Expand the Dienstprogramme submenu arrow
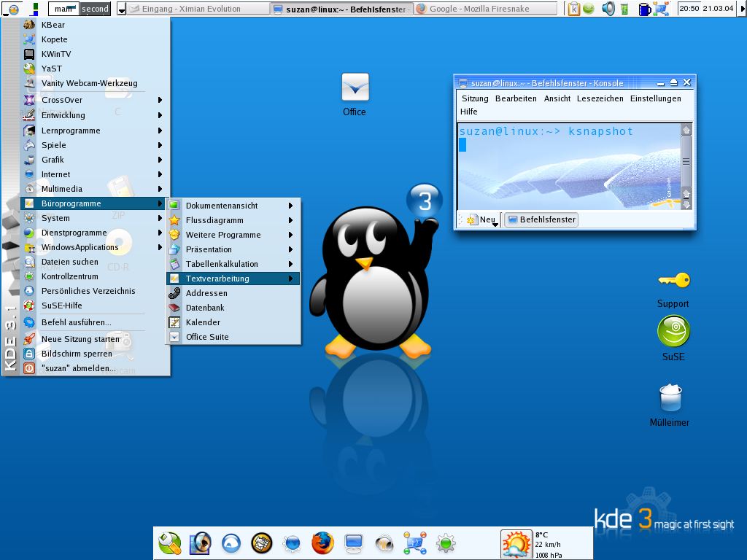 coord(160,233)
